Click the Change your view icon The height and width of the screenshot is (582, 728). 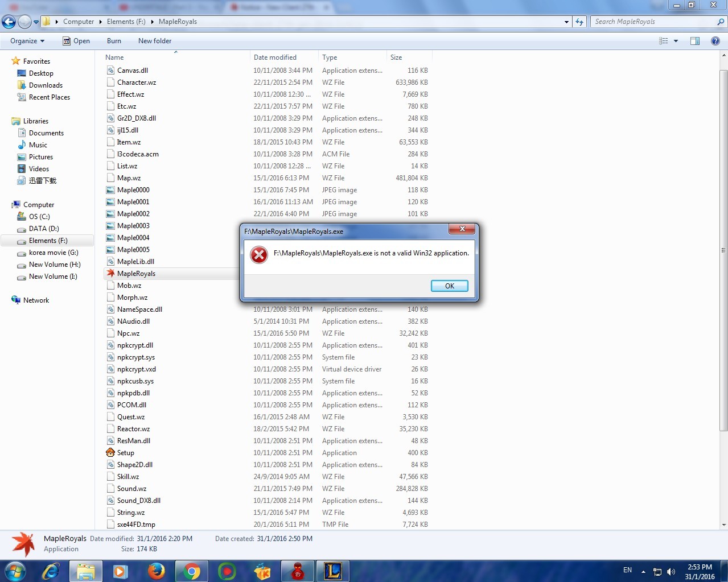(x=663, y=41)
